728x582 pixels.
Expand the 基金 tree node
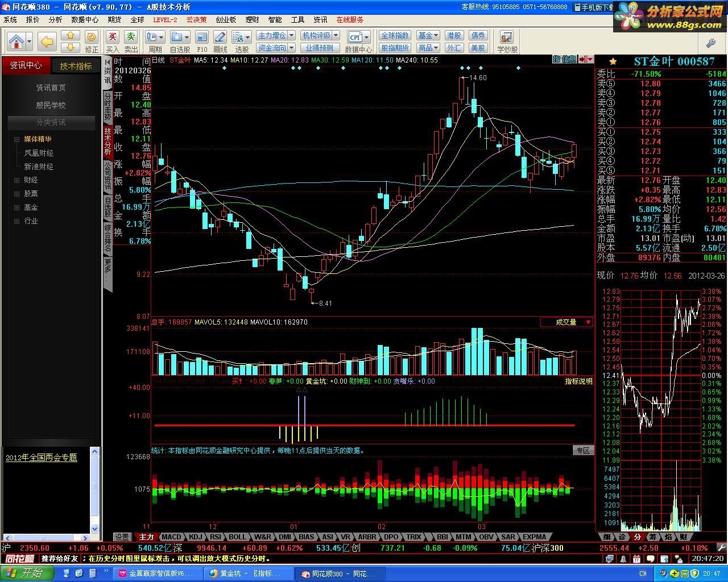pos(18,207)
